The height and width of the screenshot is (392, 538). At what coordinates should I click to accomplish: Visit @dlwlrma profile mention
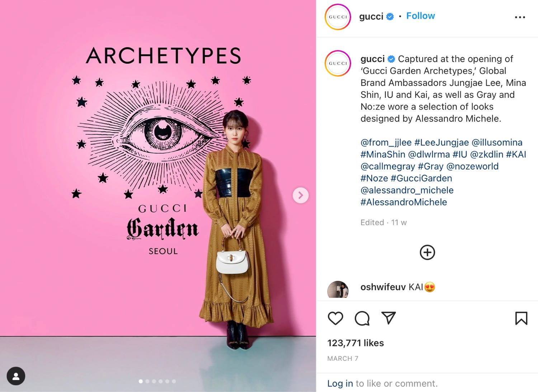(429, 154)
